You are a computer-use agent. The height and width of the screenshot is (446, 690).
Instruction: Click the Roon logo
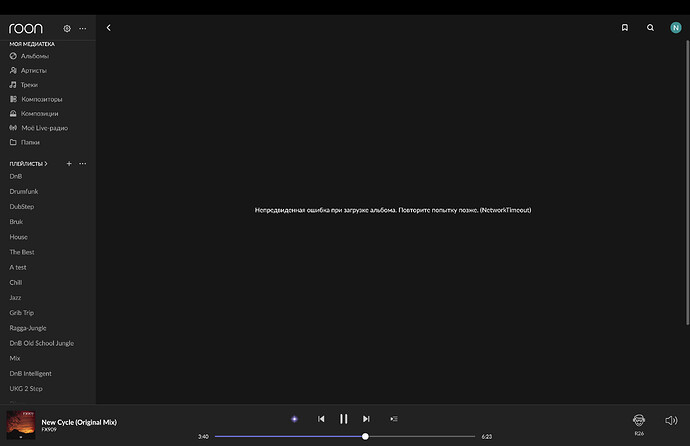click(x=26, y=29)
